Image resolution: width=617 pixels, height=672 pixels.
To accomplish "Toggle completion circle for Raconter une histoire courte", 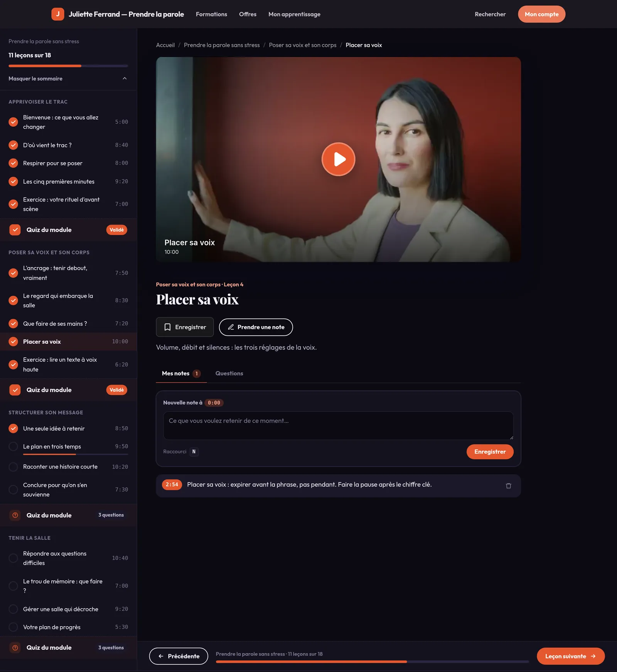I will (x=13, y=467).
